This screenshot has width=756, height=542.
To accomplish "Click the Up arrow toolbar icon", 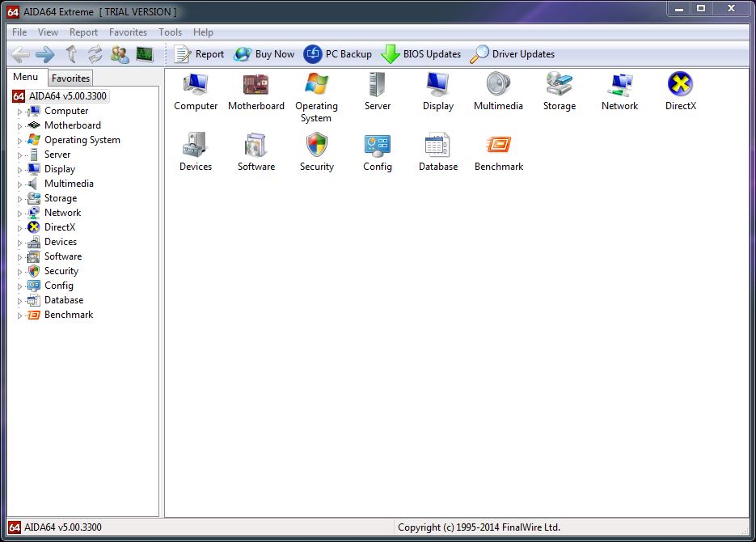I will [71, 54].
